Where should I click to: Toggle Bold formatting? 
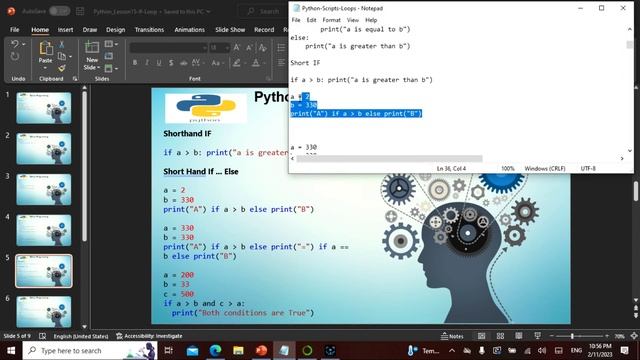tap(135, 63)
